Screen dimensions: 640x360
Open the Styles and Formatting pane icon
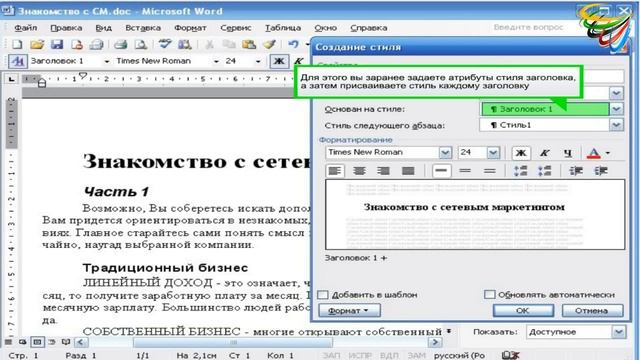tap(17, 61)
